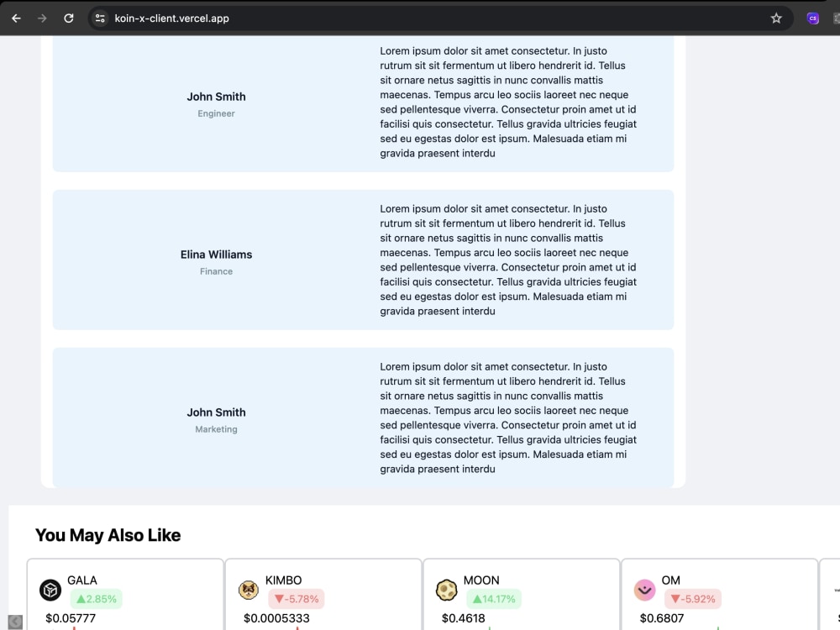
Task: Click the KIMBO coin name
Action: [x=283, y=580]
